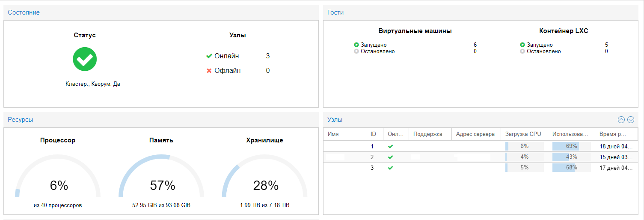Click running icon under Виртуальные машины
644x220 pixels.
click(x=356, y=45)
